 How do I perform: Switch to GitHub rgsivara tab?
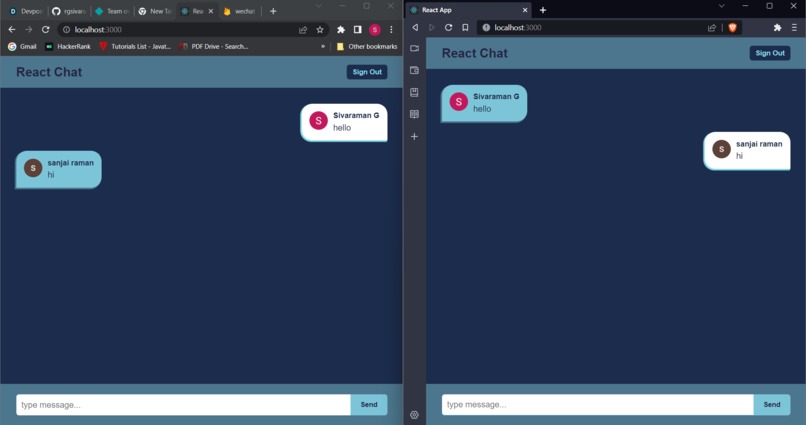point(69,11)
